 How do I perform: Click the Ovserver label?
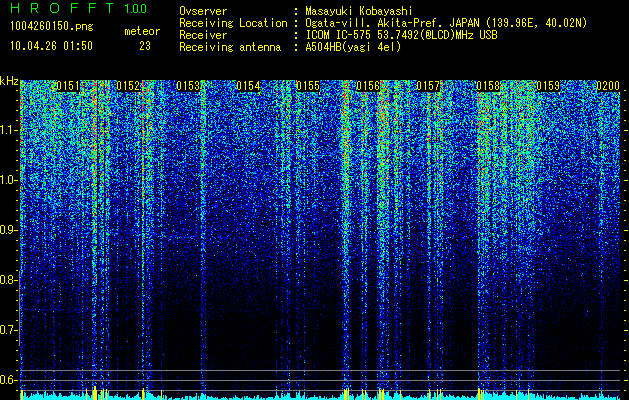[x=203, y=11]
